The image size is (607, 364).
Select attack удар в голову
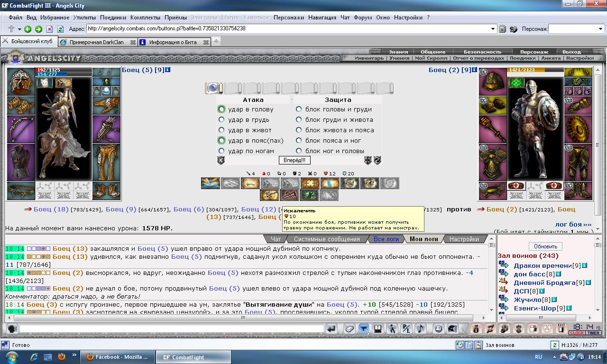click(221, 109)
